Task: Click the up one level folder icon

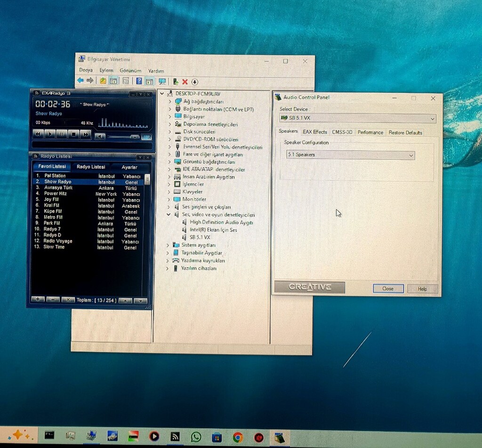Action: [x=103, y=81]
